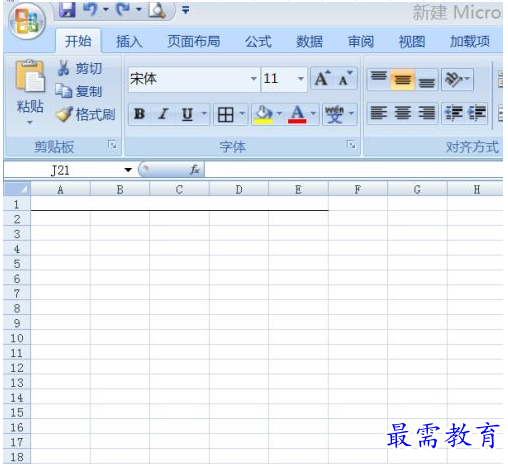Click the 粘贴 paste icon
This screenshot has width=508, height=467.
[x=30, y=76]
